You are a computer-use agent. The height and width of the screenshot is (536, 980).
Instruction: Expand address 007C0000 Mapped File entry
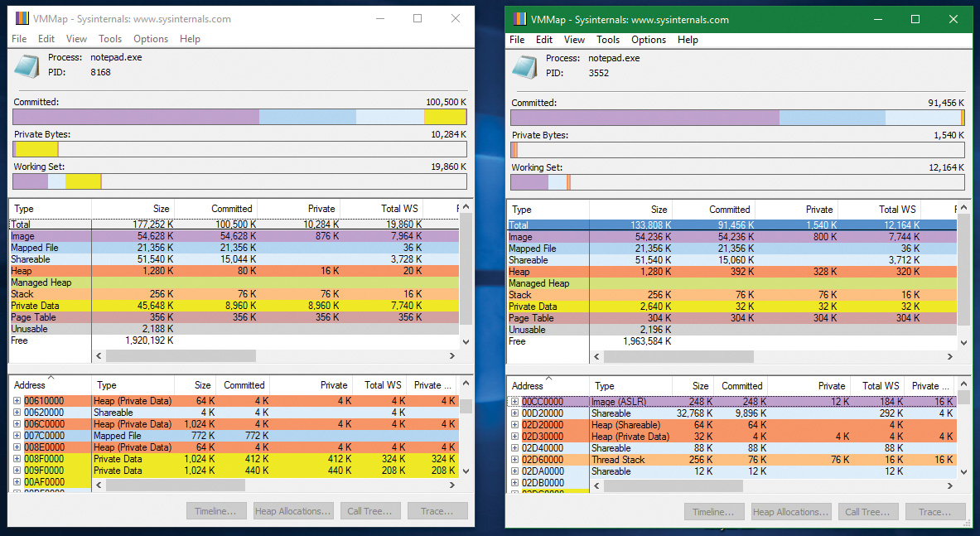pyautogui.click(x=17, y=436)
